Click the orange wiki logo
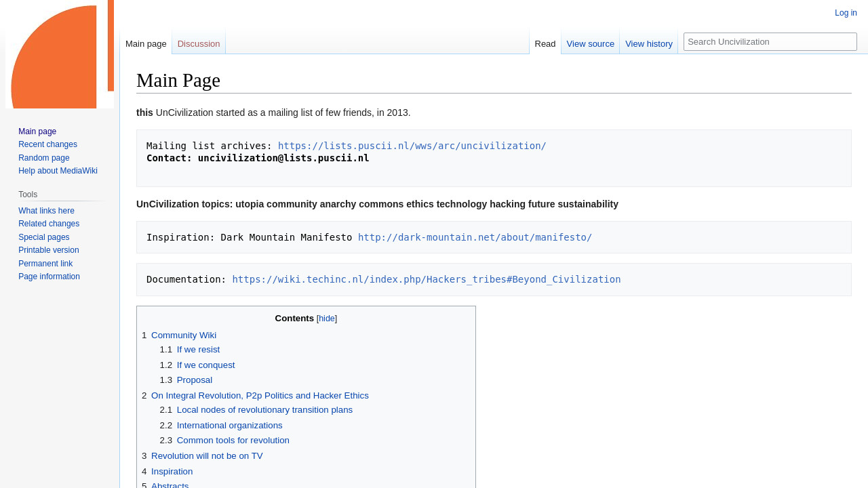Screen dimensions: 868x488 click(x=60, y=54)
